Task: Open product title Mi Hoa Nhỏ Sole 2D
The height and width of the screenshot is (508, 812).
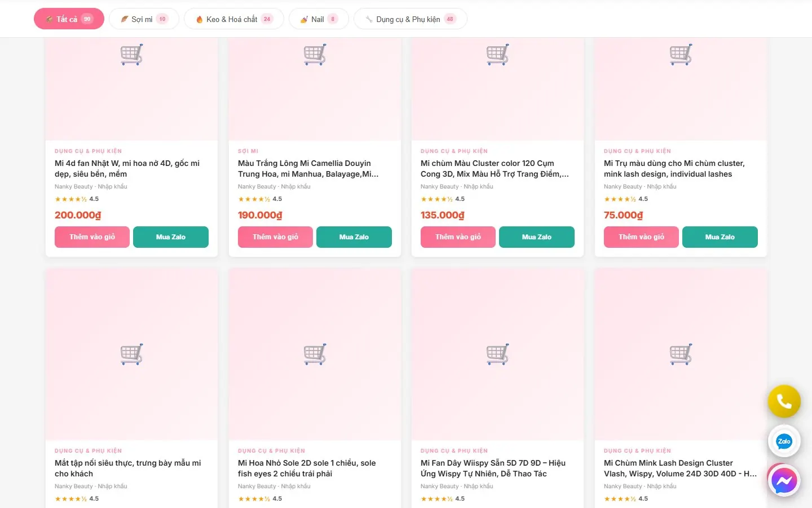Action: (x=307, y=468)
